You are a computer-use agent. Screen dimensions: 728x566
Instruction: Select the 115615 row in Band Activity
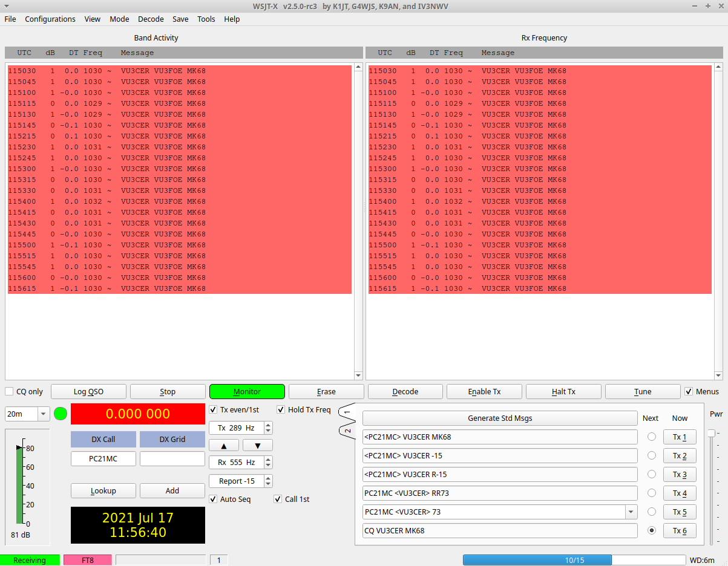tap(180, 288)
